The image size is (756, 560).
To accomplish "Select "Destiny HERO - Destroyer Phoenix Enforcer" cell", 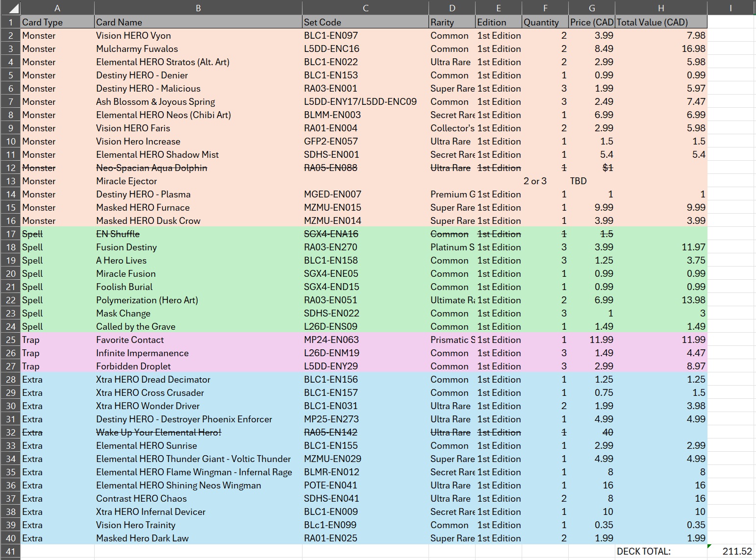I will [198, 419].
